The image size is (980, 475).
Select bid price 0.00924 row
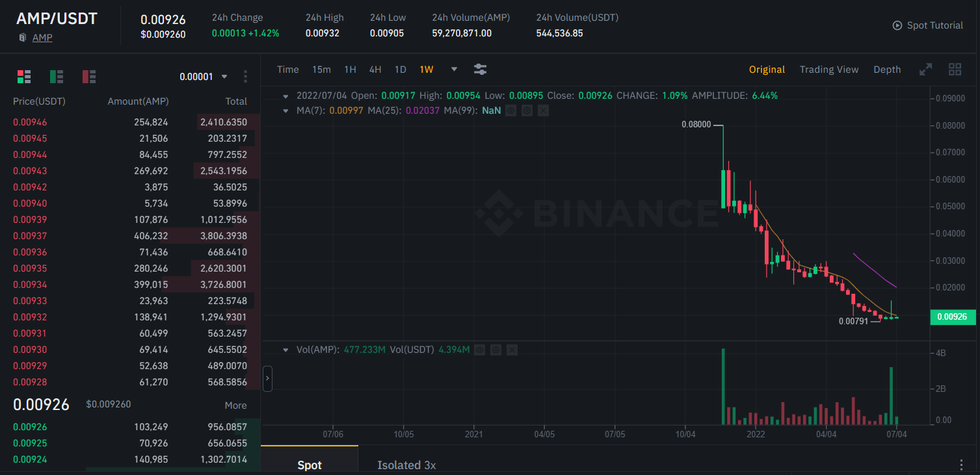pyautogui.click(x=130, y=459)
